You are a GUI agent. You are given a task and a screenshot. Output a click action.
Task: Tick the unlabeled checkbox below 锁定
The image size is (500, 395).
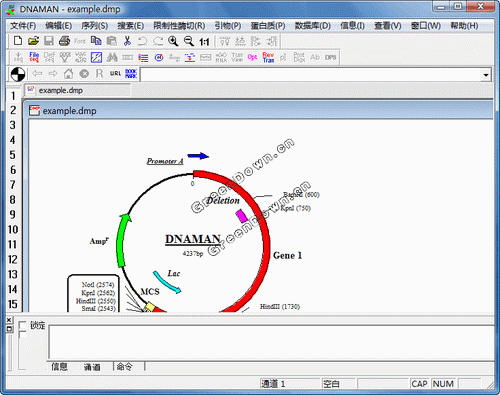(23, 335)
